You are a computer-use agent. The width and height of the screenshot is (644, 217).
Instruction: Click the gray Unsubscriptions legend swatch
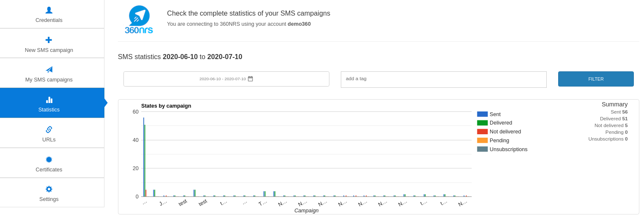click(482, 149)
